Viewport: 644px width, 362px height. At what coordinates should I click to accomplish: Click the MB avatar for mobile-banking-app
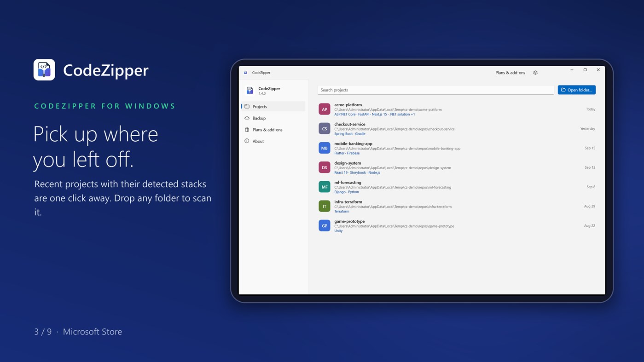[325, 148]
